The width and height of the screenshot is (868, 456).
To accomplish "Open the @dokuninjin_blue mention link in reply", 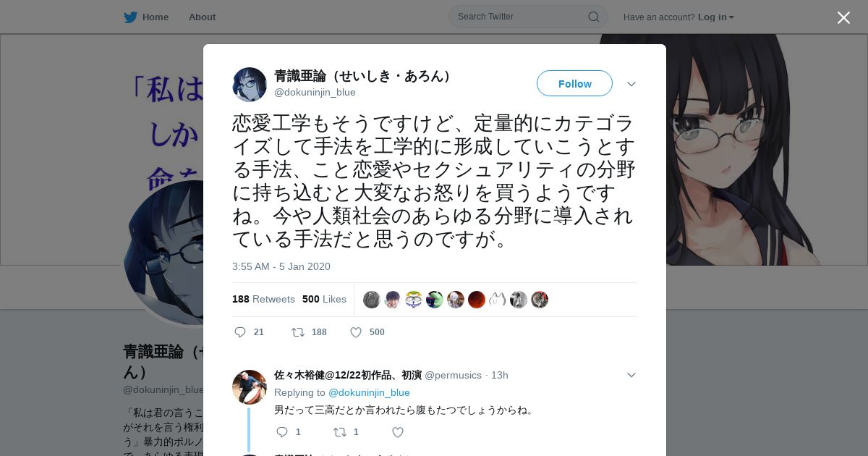I will [369, 392].
